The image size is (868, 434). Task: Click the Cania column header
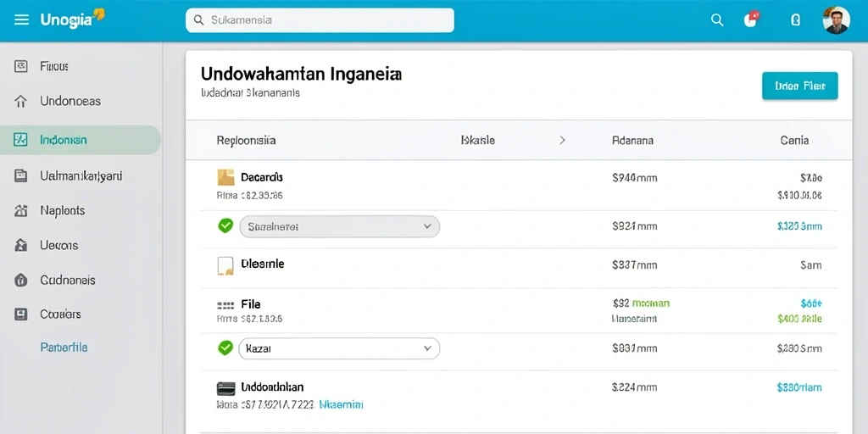tap(794, 141)
